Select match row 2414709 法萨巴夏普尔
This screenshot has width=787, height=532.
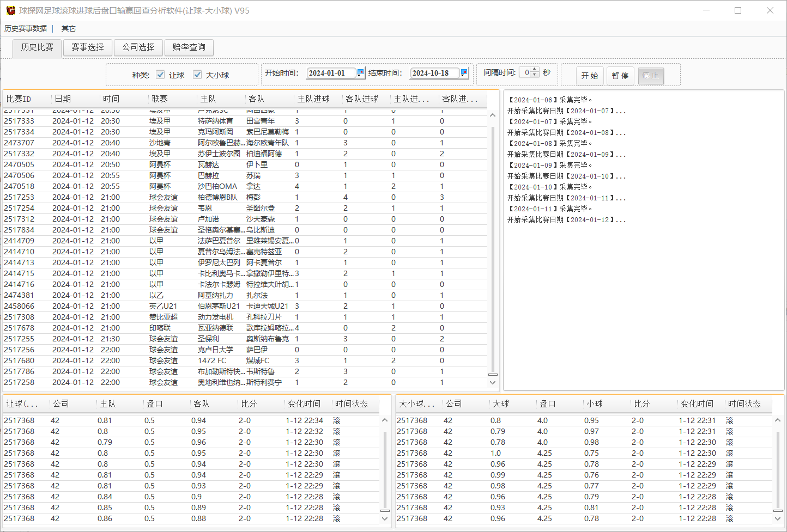(x=245, y=241)
